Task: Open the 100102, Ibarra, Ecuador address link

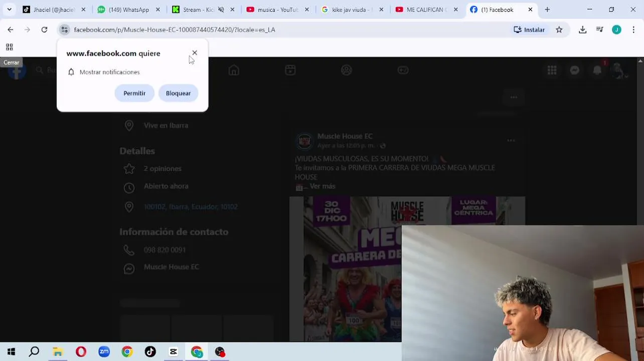Action: [191, 207]
